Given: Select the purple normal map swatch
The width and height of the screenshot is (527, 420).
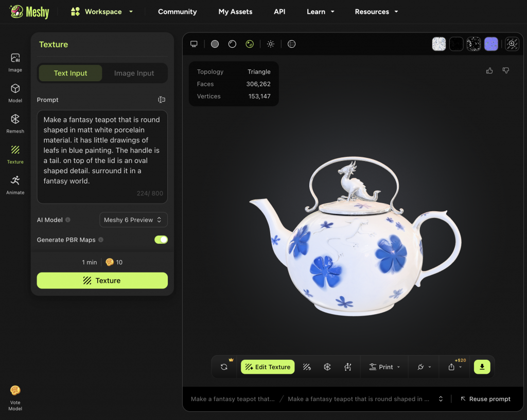Looking at the screenshot, I should click(x=491, y=44).
